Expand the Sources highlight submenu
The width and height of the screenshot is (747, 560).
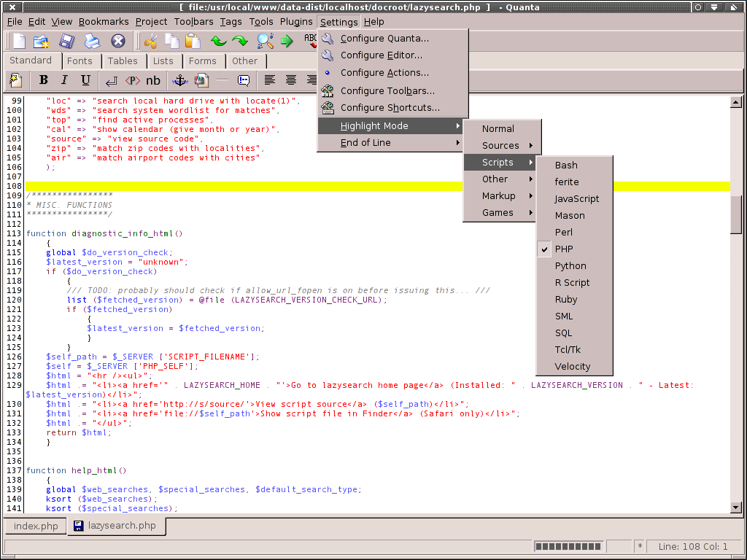point(500,146)
